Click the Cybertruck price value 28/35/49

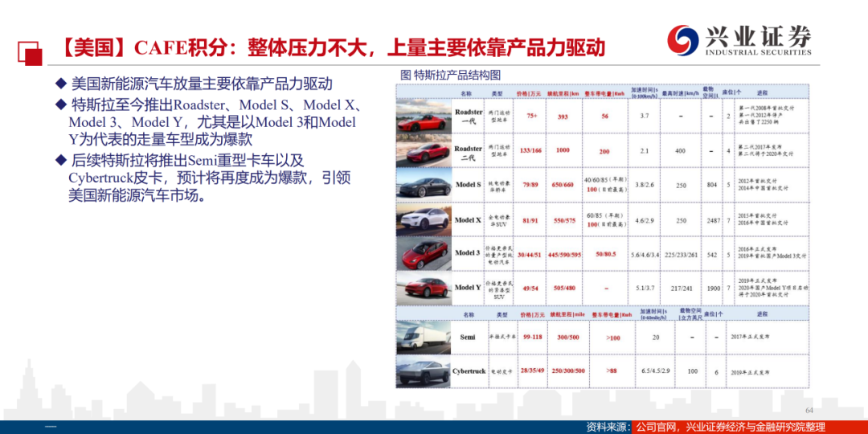tap(532, 371)
